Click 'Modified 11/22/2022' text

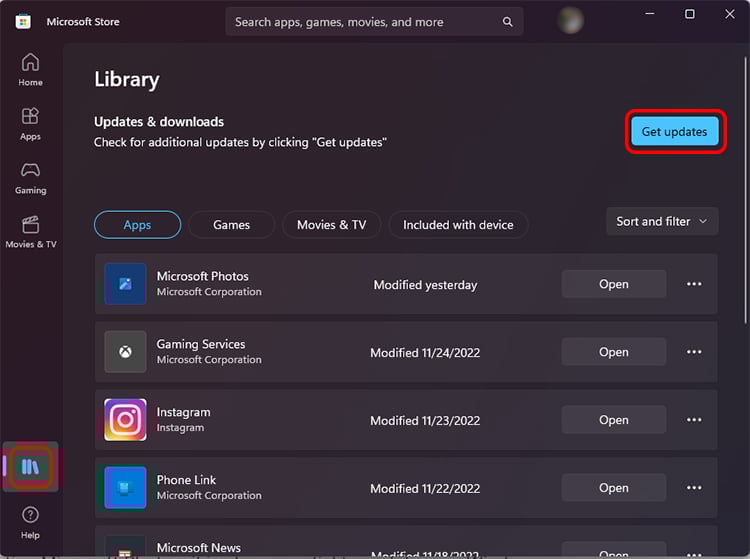tap(425, 489)
